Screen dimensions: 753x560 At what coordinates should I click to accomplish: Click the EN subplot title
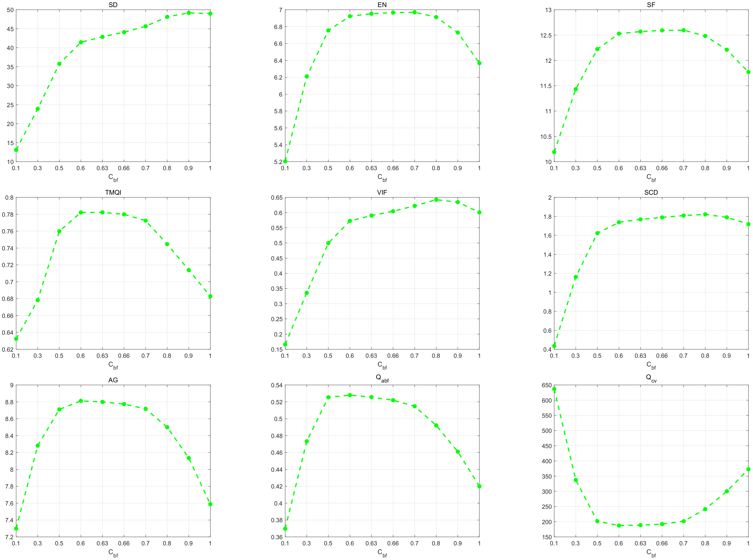coord(382,5)
